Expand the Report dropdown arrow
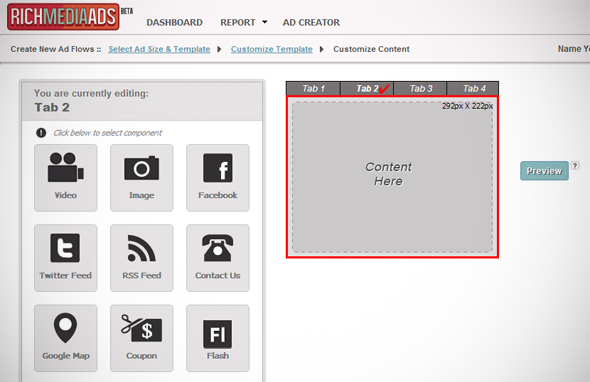This screenshot has height=382, width=590. 265,22
